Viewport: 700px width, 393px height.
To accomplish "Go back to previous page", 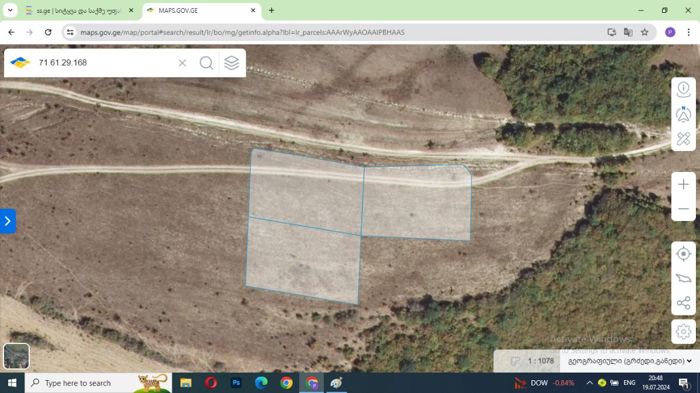I will pyautogui.click(x=12, y=32).
